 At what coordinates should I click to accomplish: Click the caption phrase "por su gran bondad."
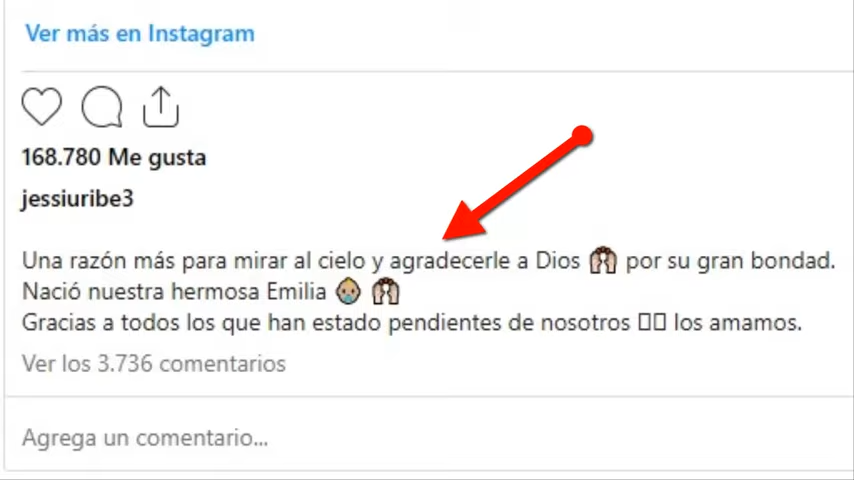click(730, 261)
